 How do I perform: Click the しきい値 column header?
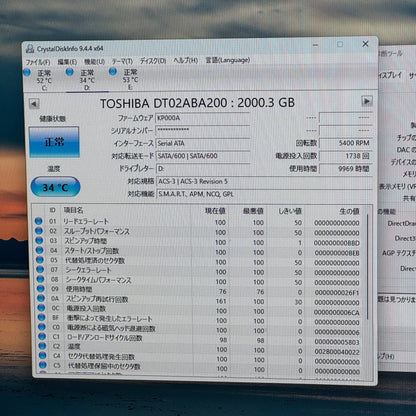(290, 211)
